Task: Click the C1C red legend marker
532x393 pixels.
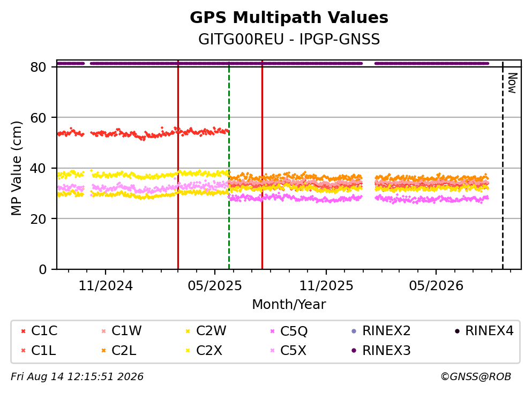Action: pos(23,331)
